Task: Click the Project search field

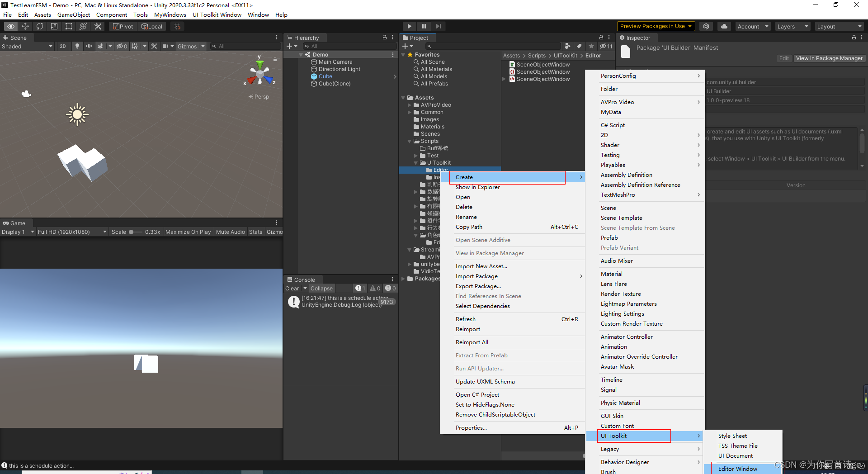Action: pos(494,46)
